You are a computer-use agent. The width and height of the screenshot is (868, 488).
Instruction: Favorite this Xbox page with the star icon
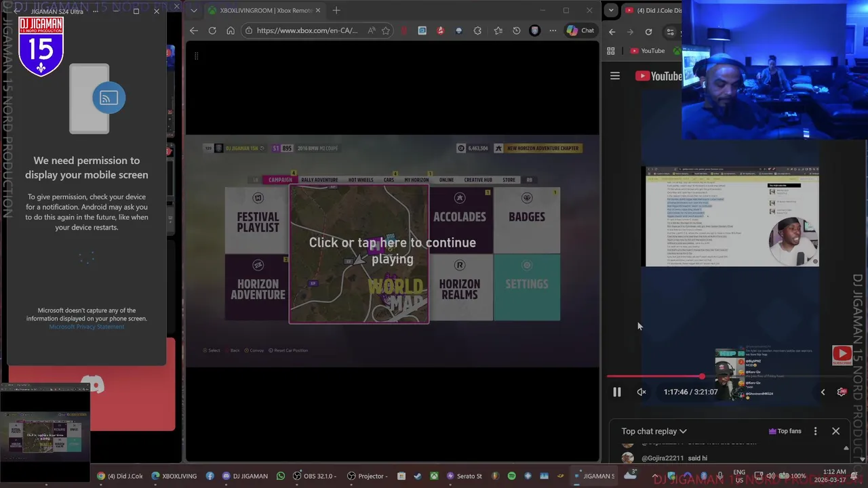coord(386,30)
